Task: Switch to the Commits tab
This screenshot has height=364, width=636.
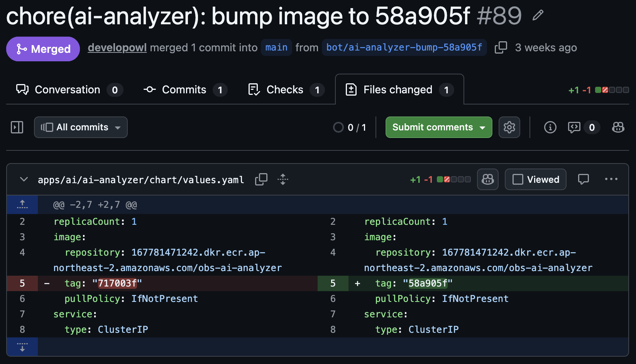Action: pyautogui.click(x=185, y=89)
